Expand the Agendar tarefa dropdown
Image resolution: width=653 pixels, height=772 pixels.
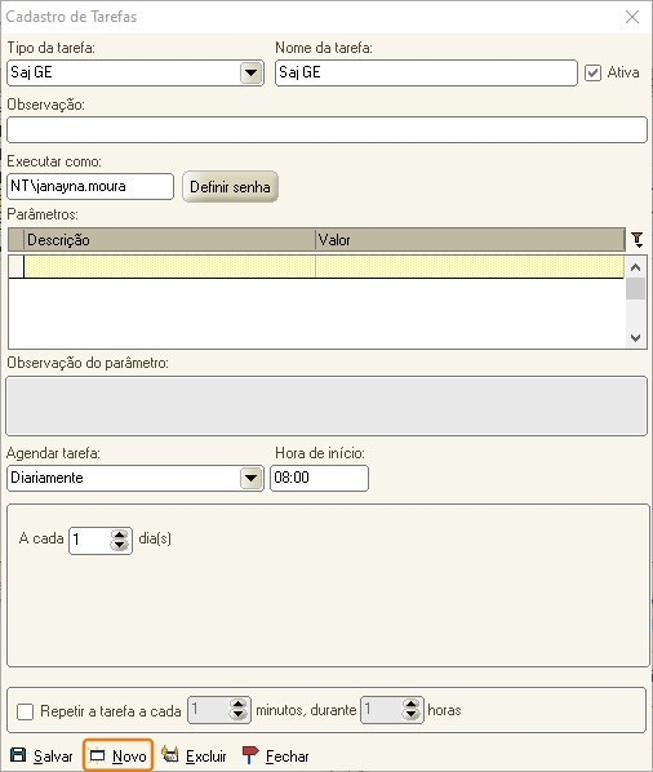251,478
